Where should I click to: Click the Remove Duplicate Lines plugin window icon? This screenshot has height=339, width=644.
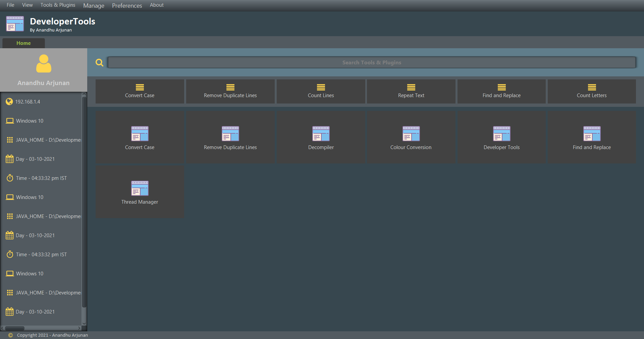(x=230, y=134)
